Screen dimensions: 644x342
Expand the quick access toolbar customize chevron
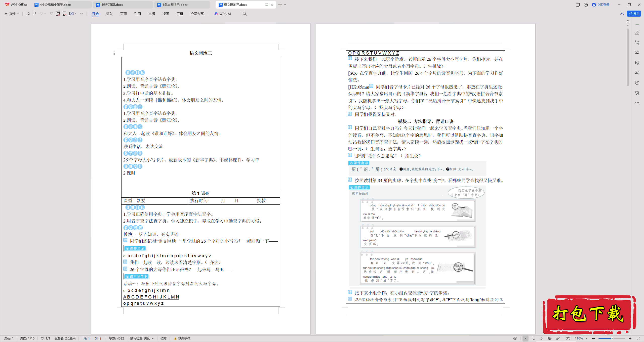point(82,14)
